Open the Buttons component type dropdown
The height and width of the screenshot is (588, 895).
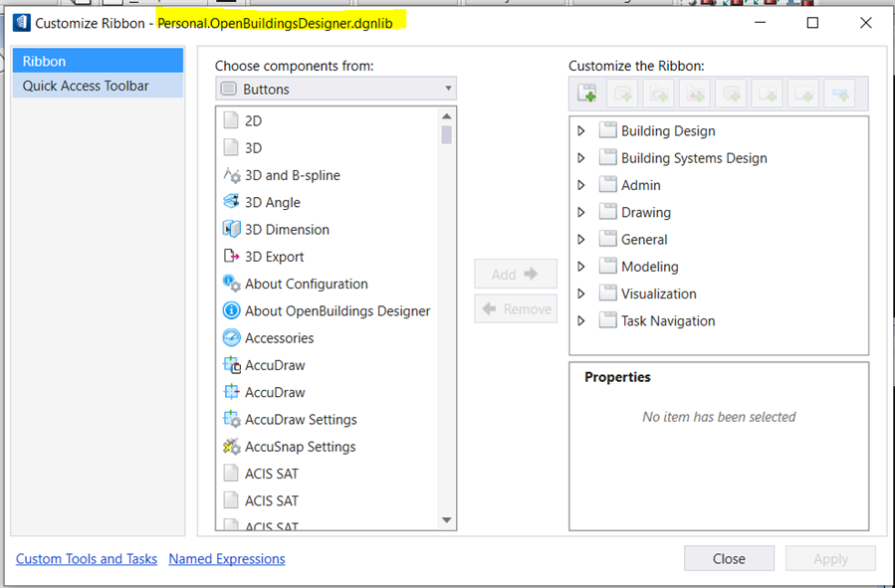(x=336, y=89)
